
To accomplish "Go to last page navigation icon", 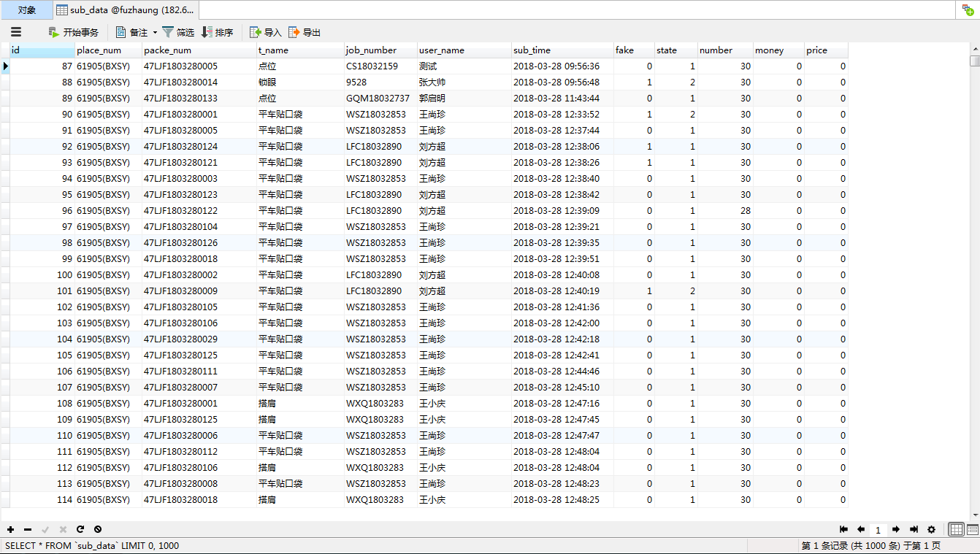I will pos(914,529).
